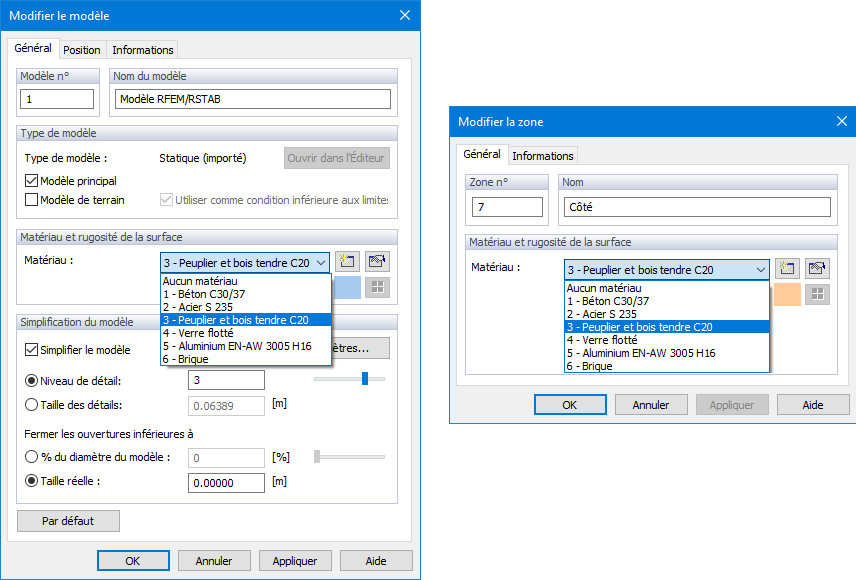Uncheck Simplifier le modèle
856x580 pixels.
tap(31, 350)
